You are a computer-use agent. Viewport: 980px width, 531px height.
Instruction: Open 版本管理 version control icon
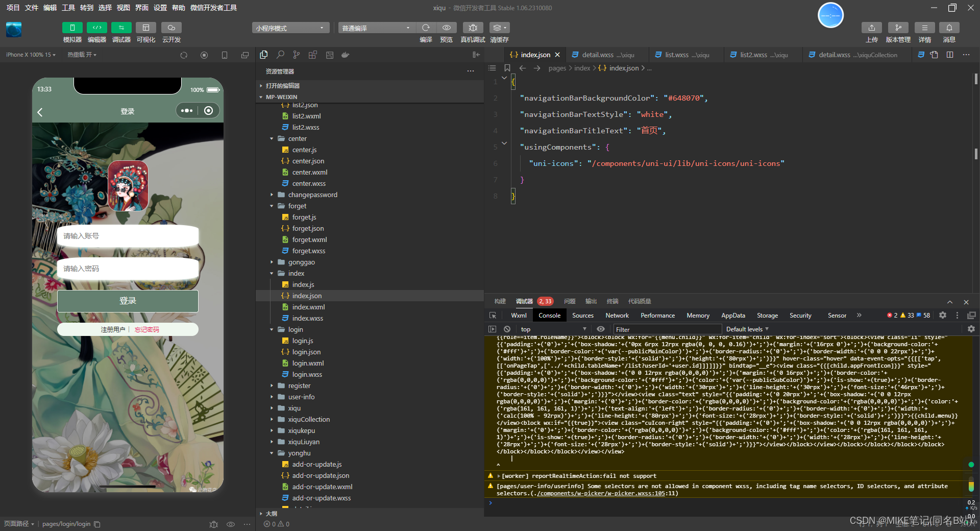tap(898, 28)
